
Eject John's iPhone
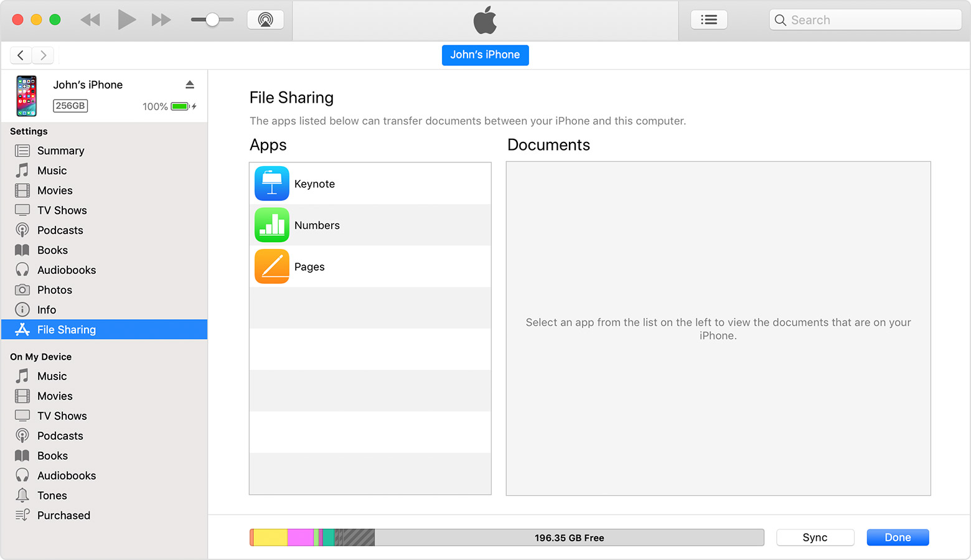coord(190,84)
